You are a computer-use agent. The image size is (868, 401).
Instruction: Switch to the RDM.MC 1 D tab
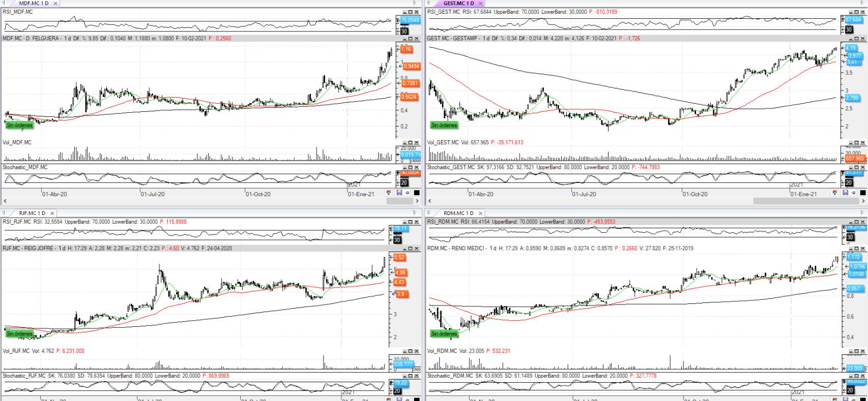coord(457,213)
